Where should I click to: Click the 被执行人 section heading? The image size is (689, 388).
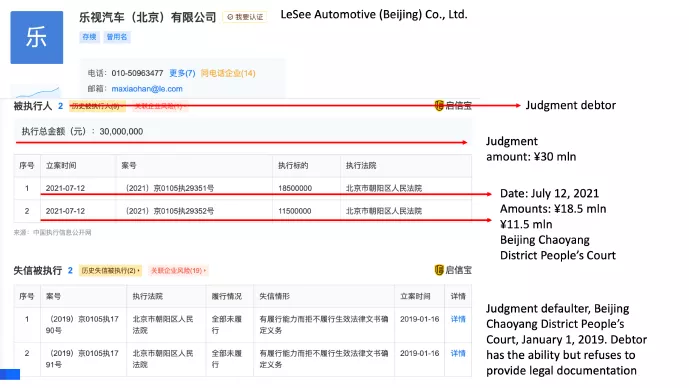coord(33,106)
